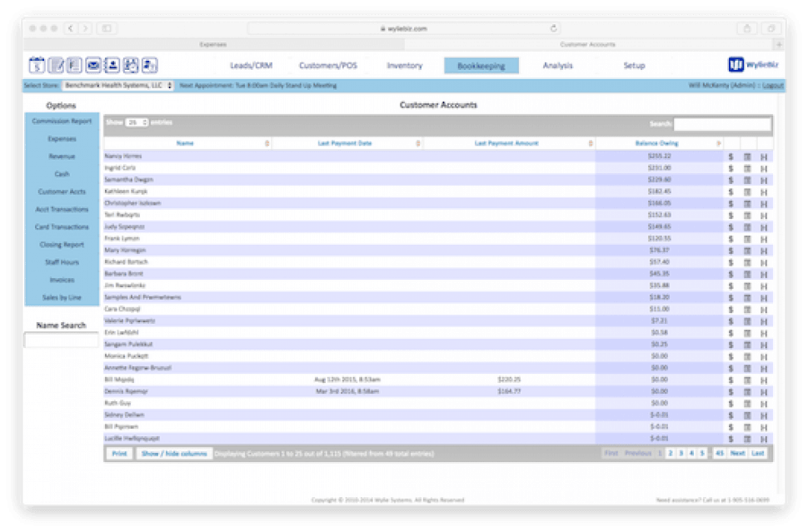Click the rightmost action icon for Samantha Dwgzn
The image size is (808, 532).
point(764,180)
